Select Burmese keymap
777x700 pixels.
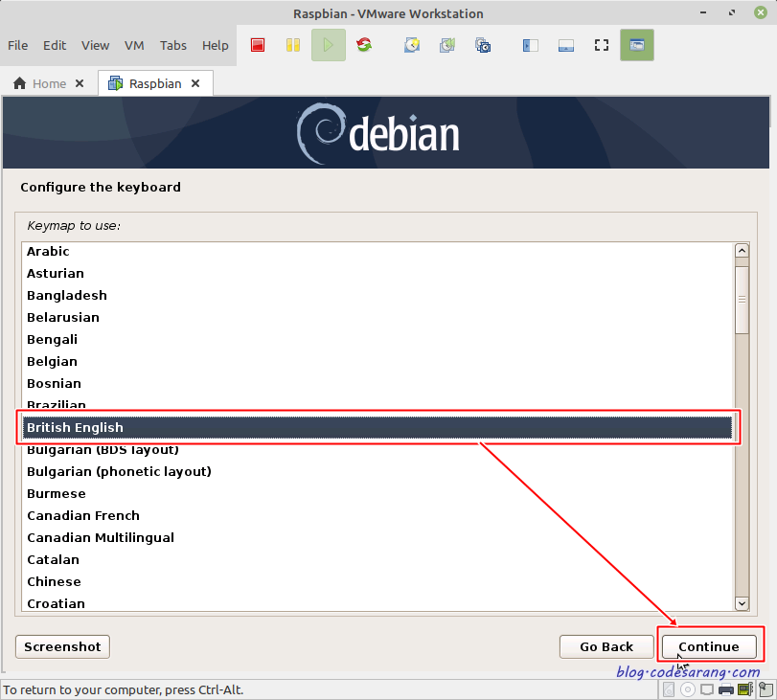point(377,494)
